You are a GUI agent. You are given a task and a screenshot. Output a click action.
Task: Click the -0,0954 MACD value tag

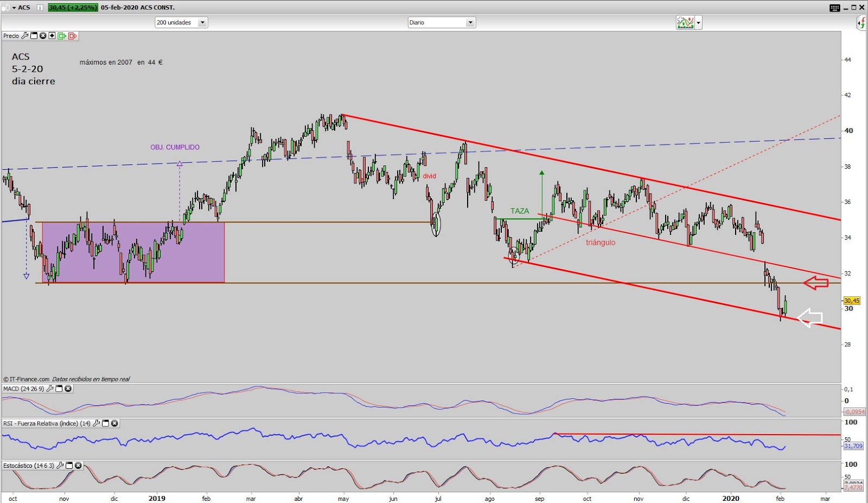(854, 412)
